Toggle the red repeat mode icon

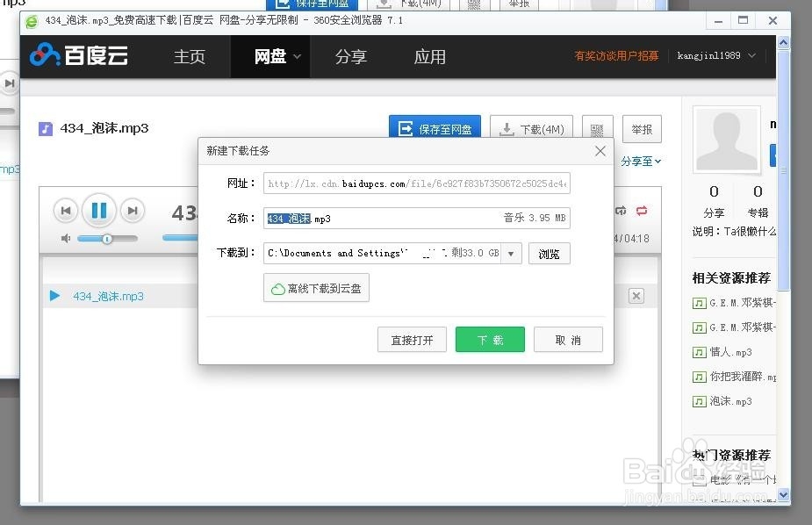642,210
